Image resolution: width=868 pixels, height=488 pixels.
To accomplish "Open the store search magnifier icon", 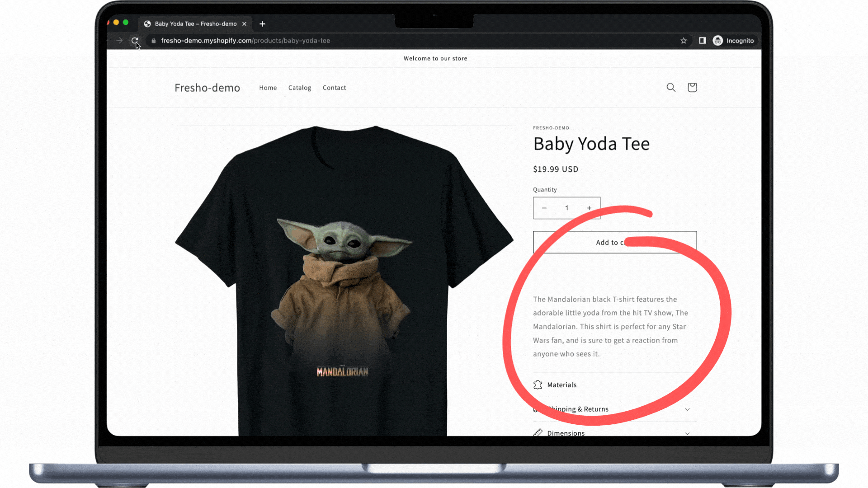I will [671, 88].
